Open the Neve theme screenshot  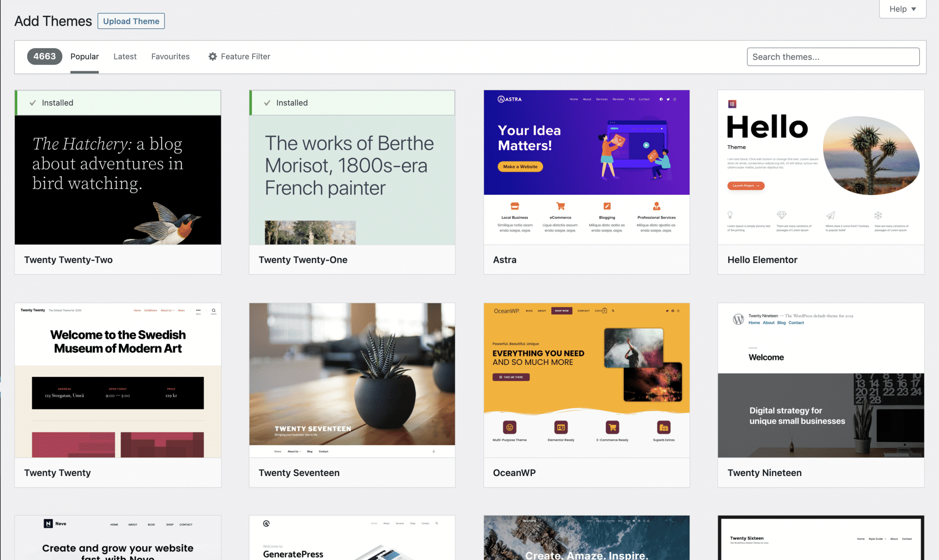[118, 538]
